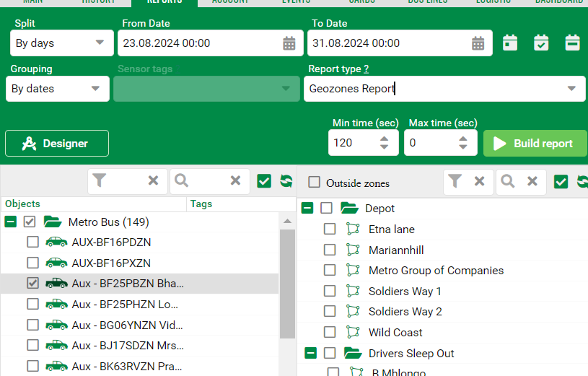Collapse the Depot folder
This screenshot has height=376, width=588.
[x=307, y=209]
